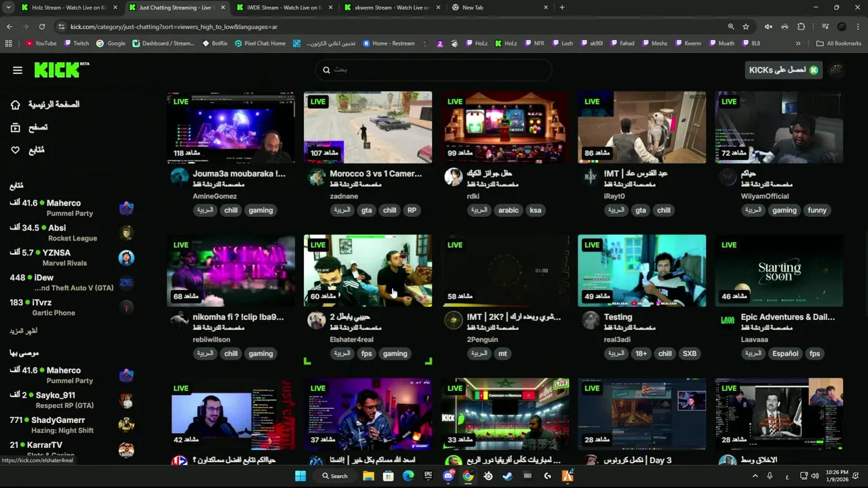Viewport: 868px width, 488px height.
Task: Open the BotRix bookmark
Action: point(215,43)
